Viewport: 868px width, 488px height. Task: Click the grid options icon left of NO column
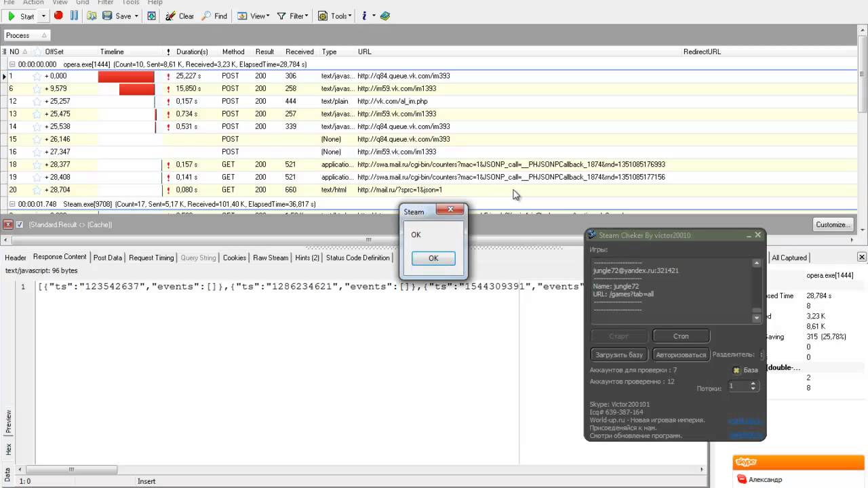click(5, 52)
